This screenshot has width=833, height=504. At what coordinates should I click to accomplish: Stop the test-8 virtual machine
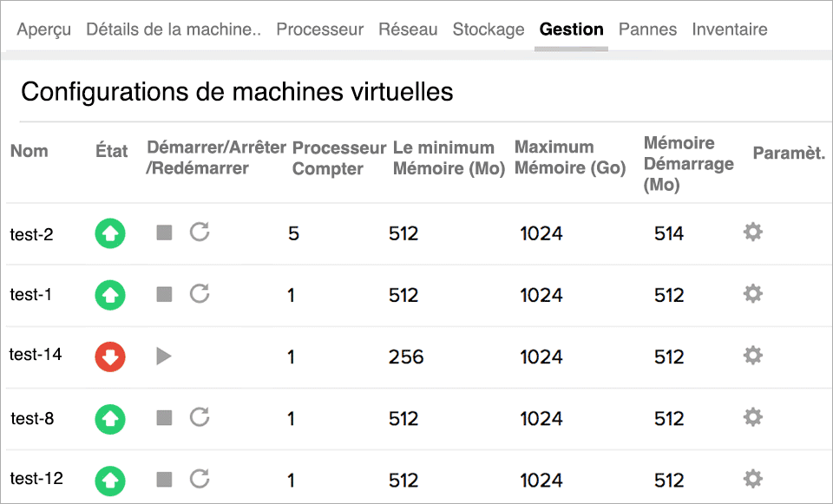(x=164, y=418)
